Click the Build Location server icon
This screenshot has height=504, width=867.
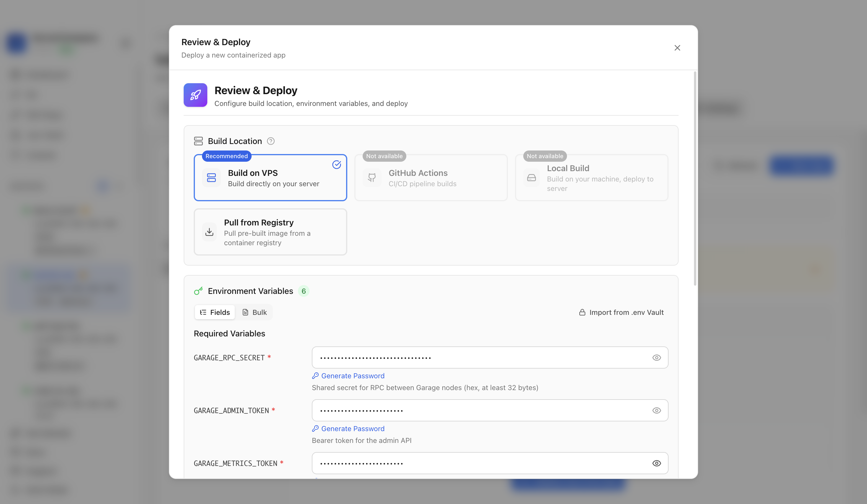point(198,141)
